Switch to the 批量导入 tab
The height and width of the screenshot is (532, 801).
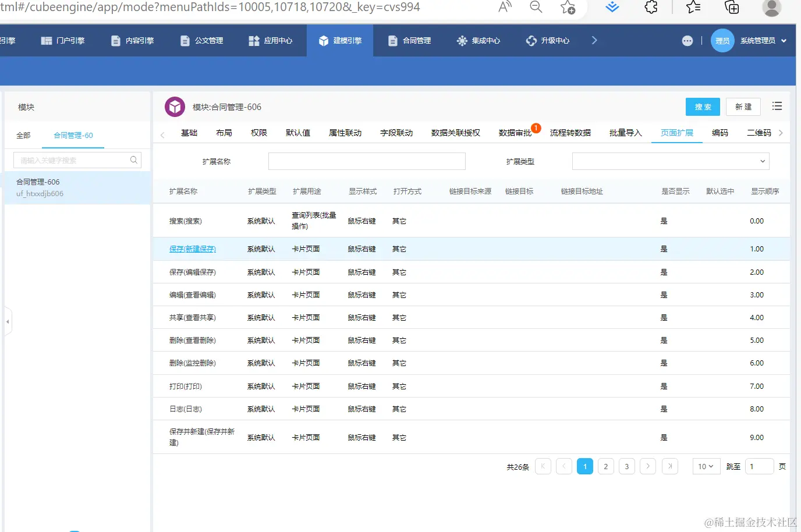click(626, 133)
